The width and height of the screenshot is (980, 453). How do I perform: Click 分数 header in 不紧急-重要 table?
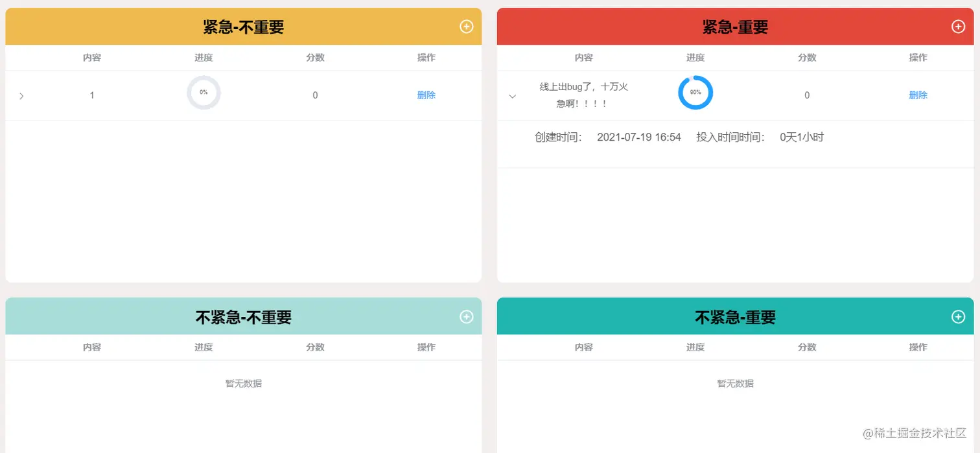click(x=807, y=347)
